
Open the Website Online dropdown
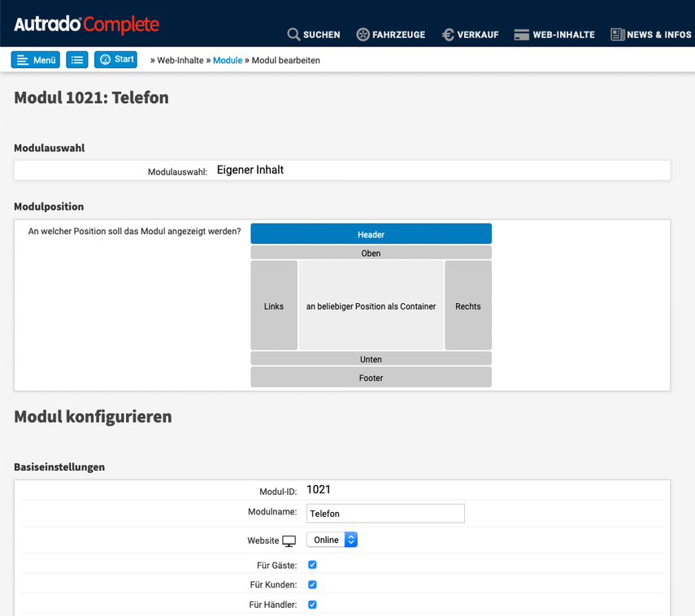point(332,540)
